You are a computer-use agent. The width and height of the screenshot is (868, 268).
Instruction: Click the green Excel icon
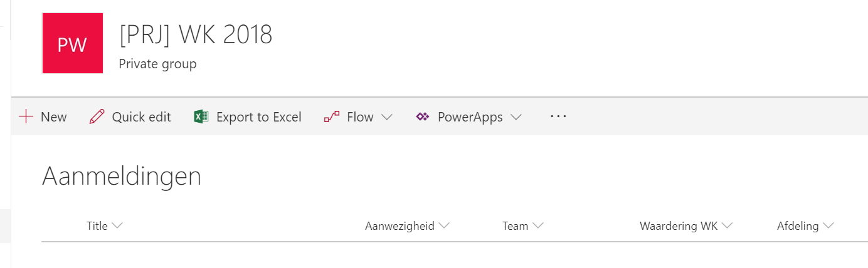(201, 116)
